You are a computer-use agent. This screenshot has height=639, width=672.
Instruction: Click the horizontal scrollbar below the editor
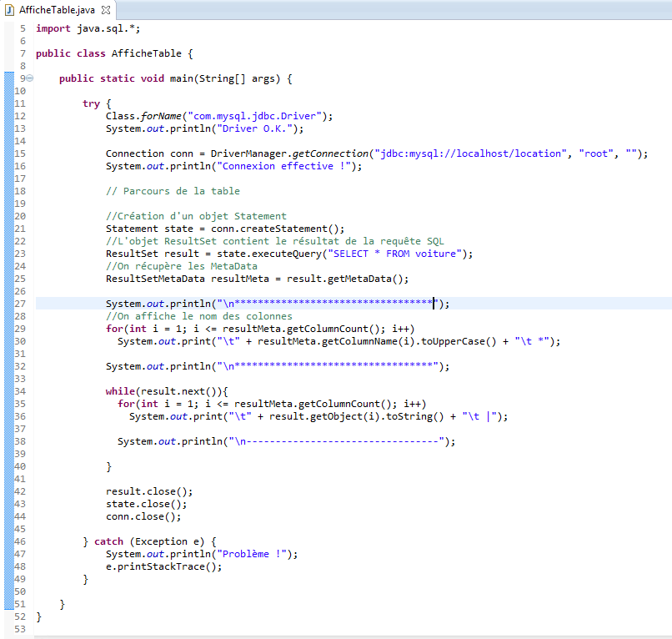pyautogui.click(x=333, y=636)
